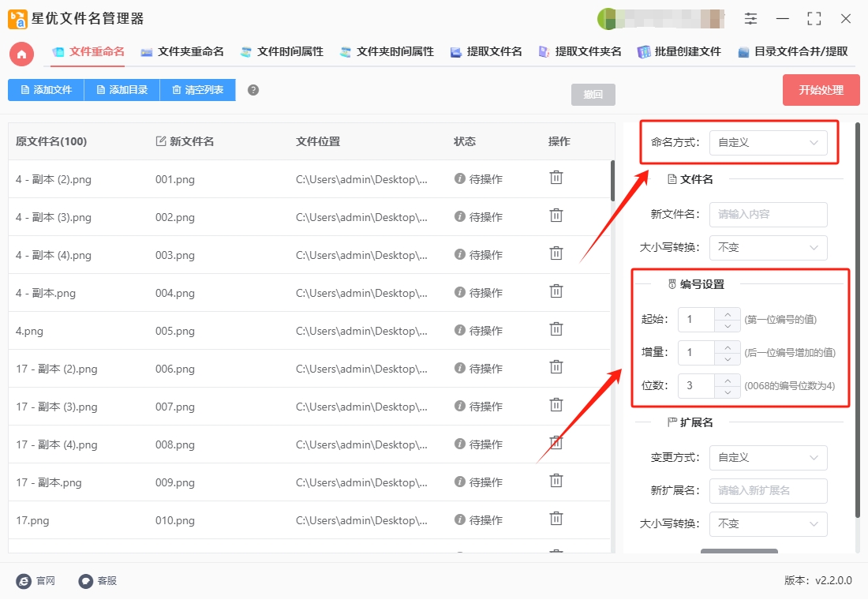
Task: Click the 增量 number field
Action: [x=697, y=353]
